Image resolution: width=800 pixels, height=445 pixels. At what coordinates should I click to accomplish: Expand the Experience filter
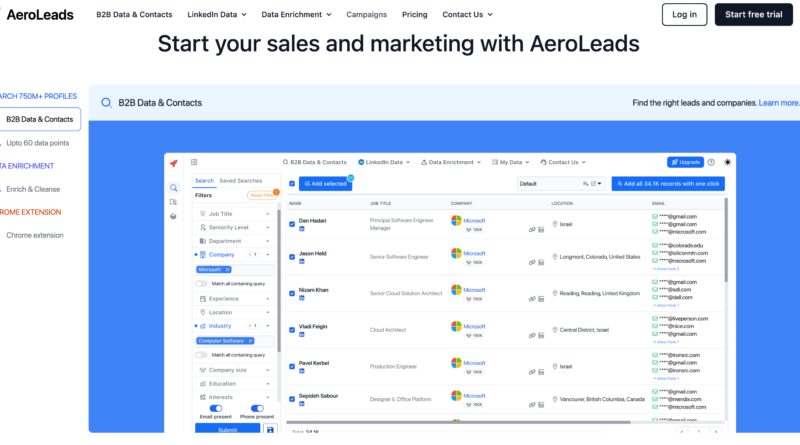(x=235, y=299)
